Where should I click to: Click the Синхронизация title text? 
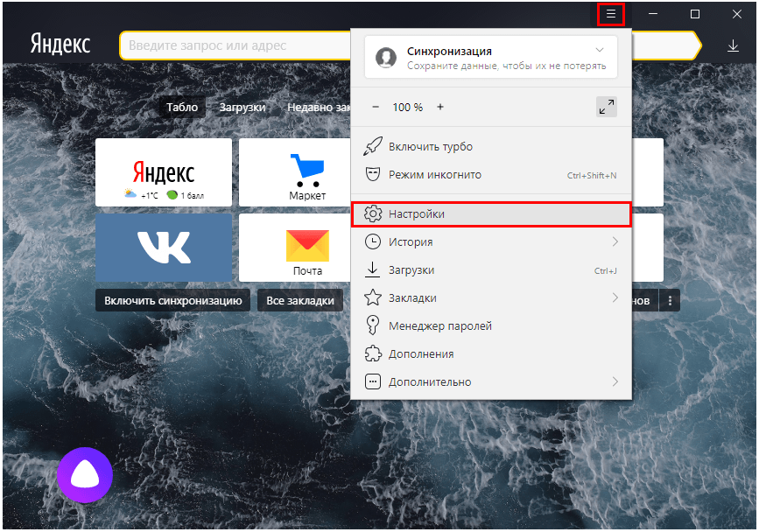click(x=449, y=52)
